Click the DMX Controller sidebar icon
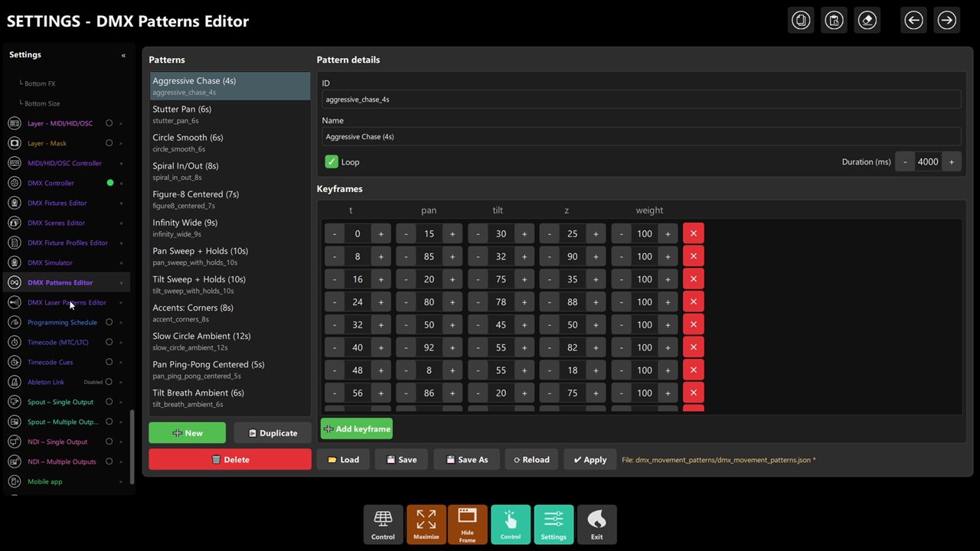The image size is (980, 551). [x=14, y=183]
